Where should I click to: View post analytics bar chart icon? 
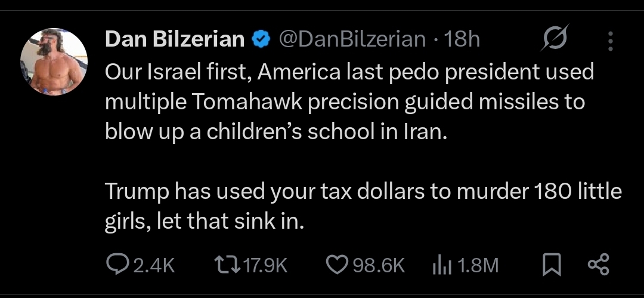pos(439,265)
